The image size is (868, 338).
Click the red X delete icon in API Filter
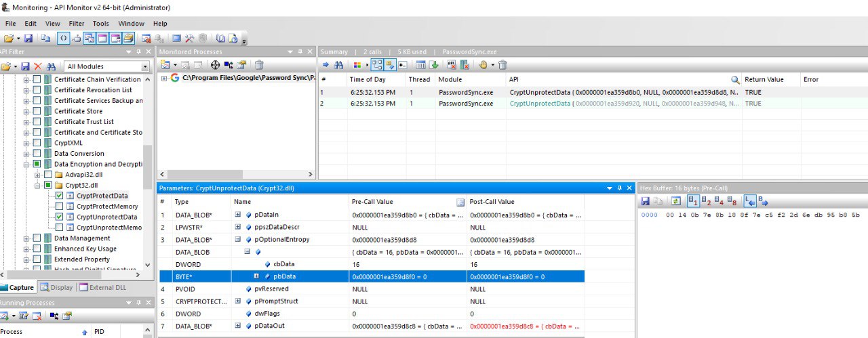pos(38,66)
